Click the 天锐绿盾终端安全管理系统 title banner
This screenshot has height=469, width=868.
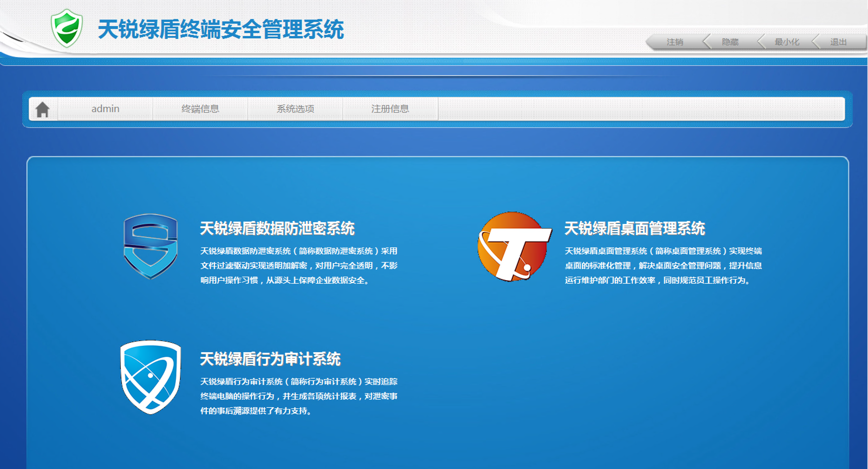click(221, 30)
